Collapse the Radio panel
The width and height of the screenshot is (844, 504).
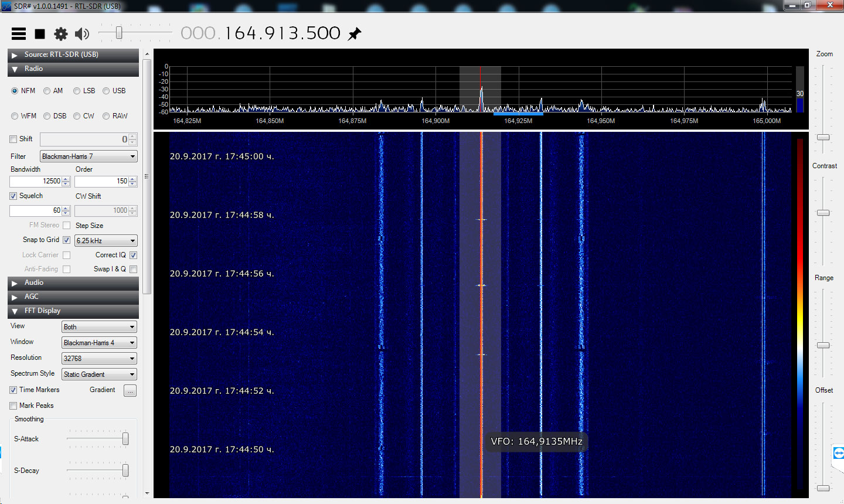tap(73, 69)
